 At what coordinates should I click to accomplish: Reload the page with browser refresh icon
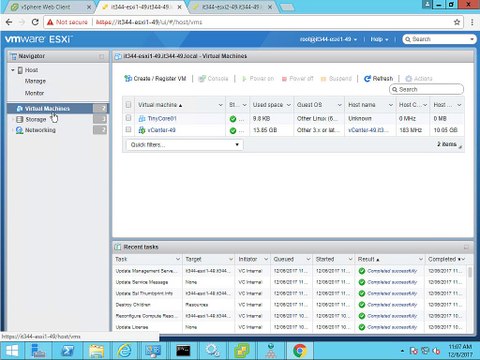35,22
